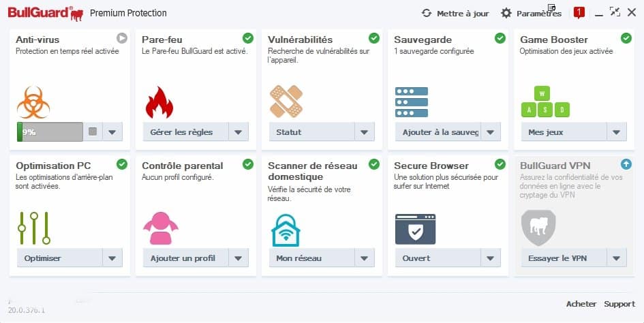Click the orange biohazard Anti-virus icon
The width and height of the screenshot is (644, 323).
(33, 102)
